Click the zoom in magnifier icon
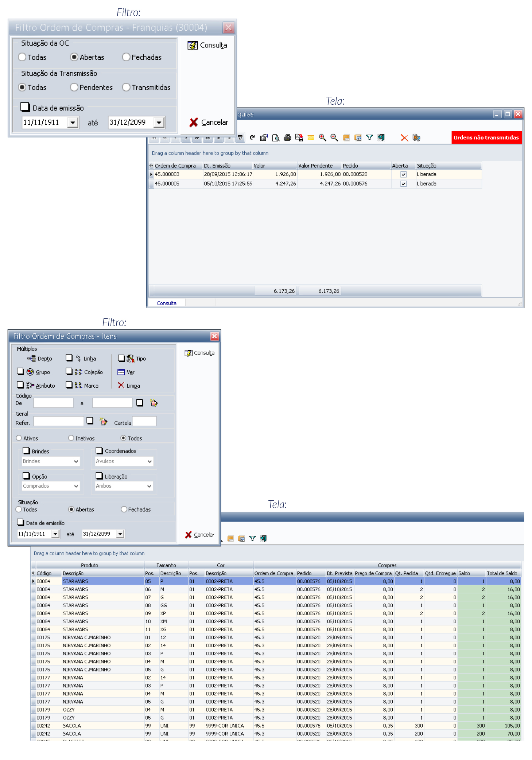Screen dimensions: 532x760 point(322,137)
